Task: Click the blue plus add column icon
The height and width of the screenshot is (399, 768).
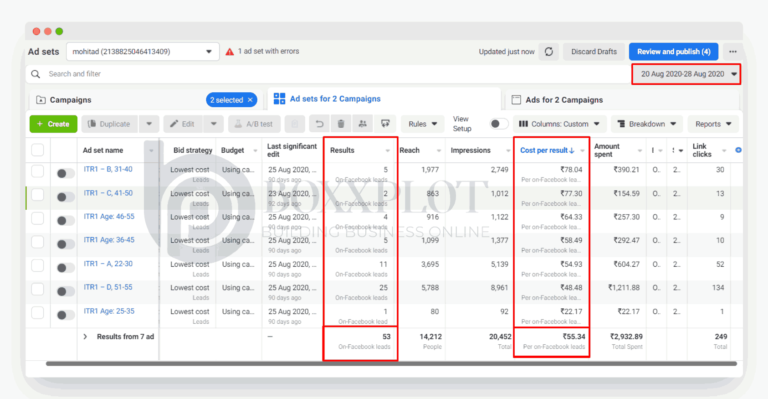Action: pyautogui.click(x=738, y=150)
